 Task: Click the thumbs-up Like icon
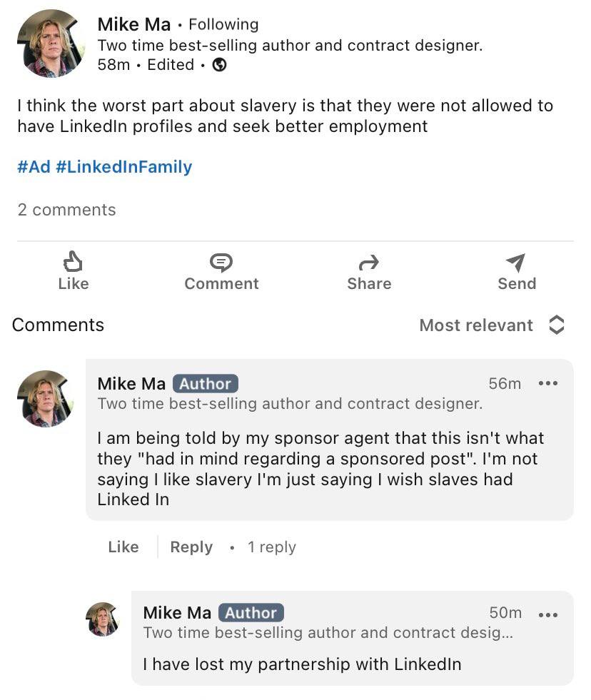73,262
